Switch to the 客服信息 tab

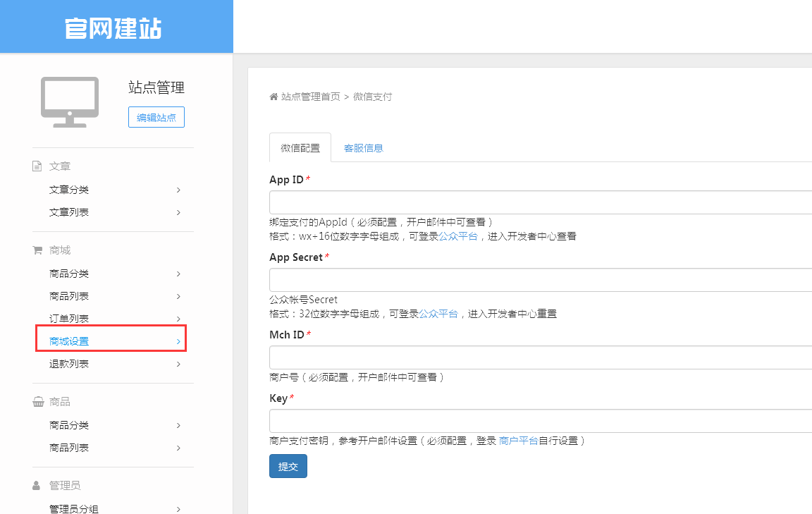pos(363,148)
